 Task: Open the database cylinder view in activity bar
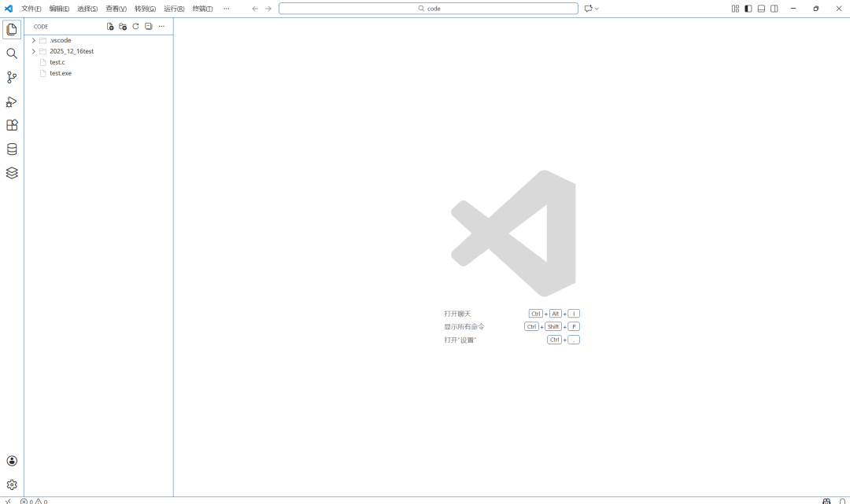[x=12, y=149]
